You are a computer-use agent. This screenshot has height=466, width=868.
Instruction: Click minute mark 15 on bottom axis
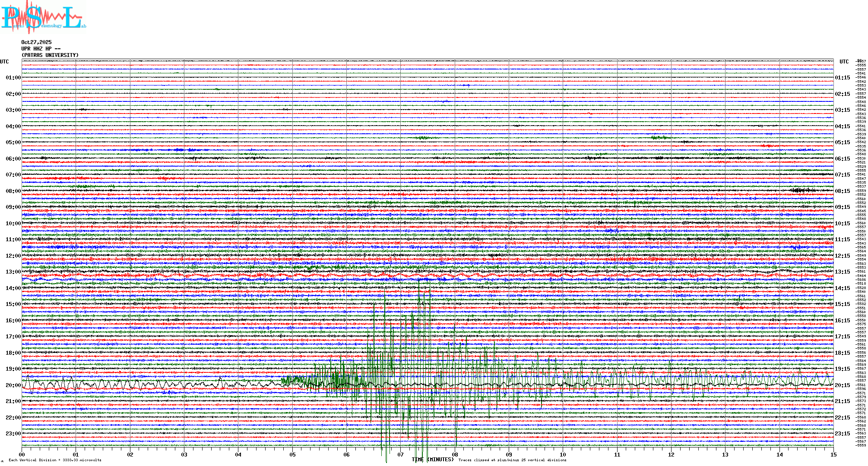[833, 454]
